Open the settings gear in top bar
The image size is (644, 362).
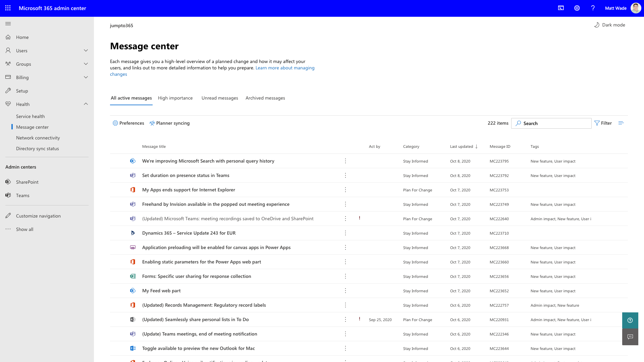coord(577,8)
